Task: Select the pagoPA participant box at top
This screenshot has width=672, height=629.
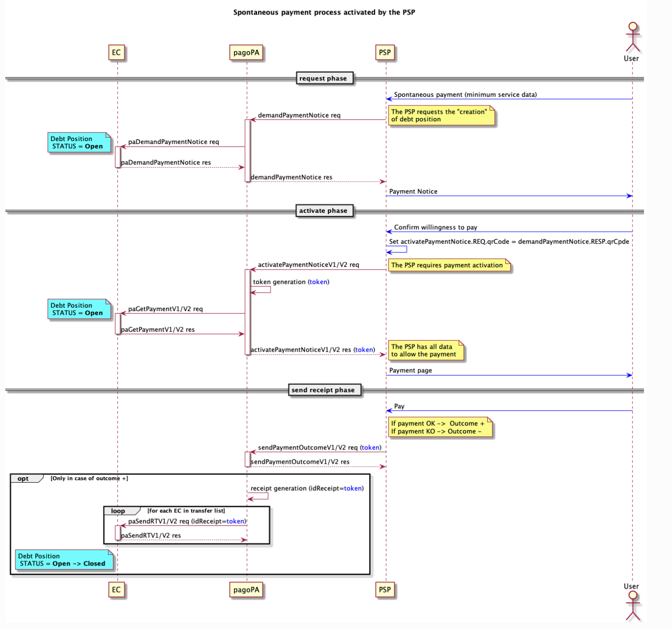Action: coord(246,52)
